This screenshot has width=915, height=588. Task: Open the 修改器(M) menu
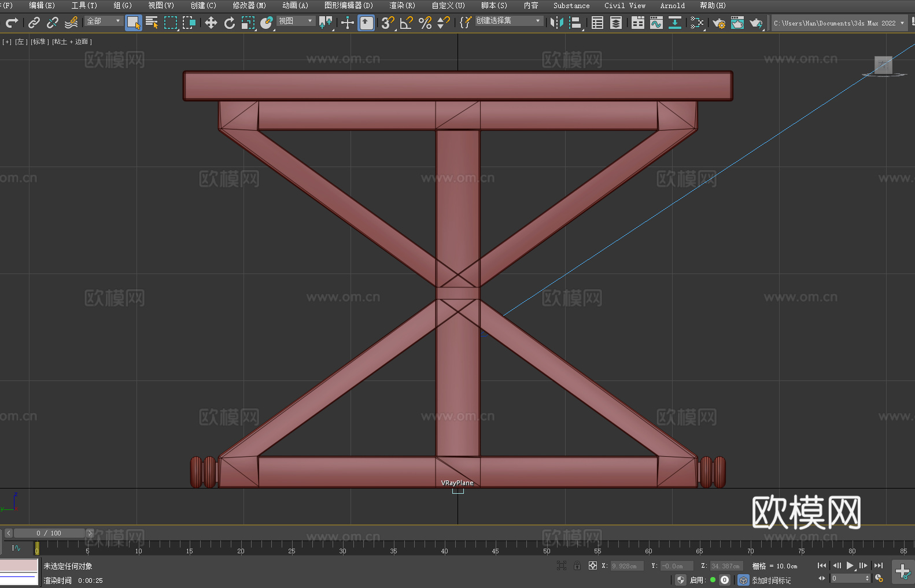[x=249, y=5]
